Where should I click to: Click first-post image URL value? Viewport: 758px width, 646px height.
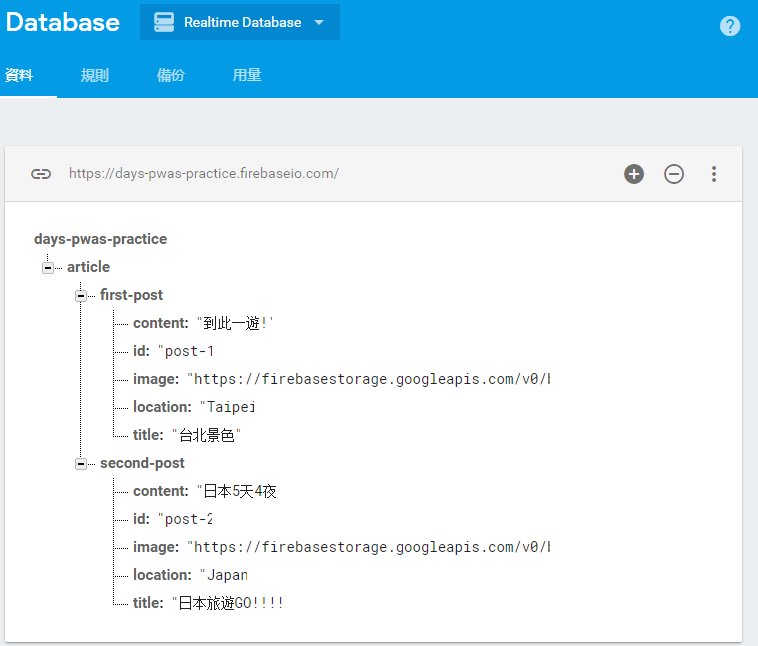click(x=368, y=379)
